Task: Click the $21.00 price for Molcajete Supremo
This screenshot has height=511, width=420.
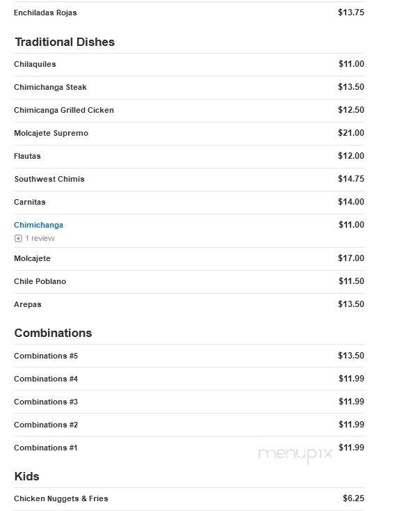Action: click(351, 133)
